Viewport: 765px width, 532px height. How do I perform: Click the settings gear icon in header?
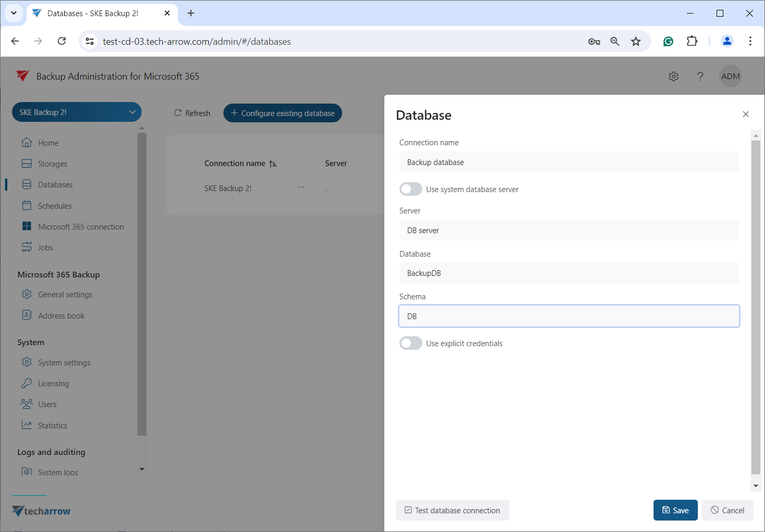673,77
